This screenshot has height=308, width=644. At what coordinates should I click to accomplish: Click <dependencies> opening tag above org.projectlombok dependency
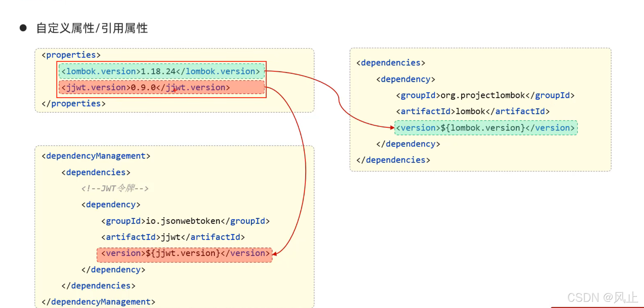pyautogui.click(x=391, y=63)
